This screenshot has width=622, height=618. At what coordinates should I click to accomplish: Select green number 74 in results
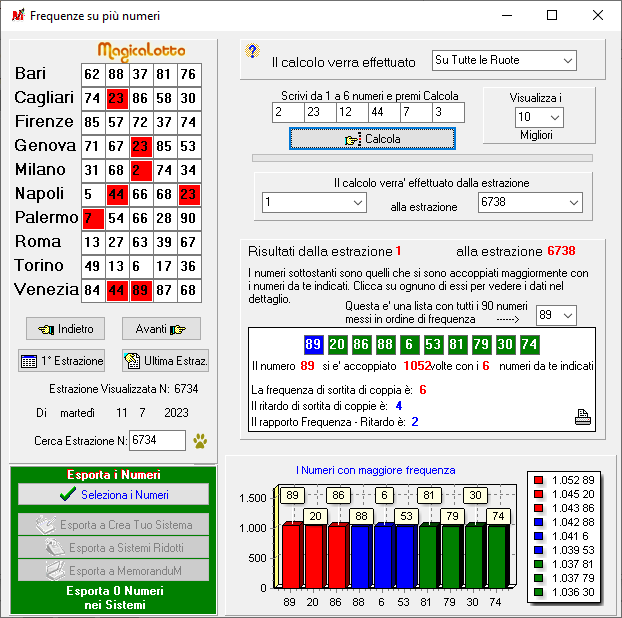click(529, 344)
